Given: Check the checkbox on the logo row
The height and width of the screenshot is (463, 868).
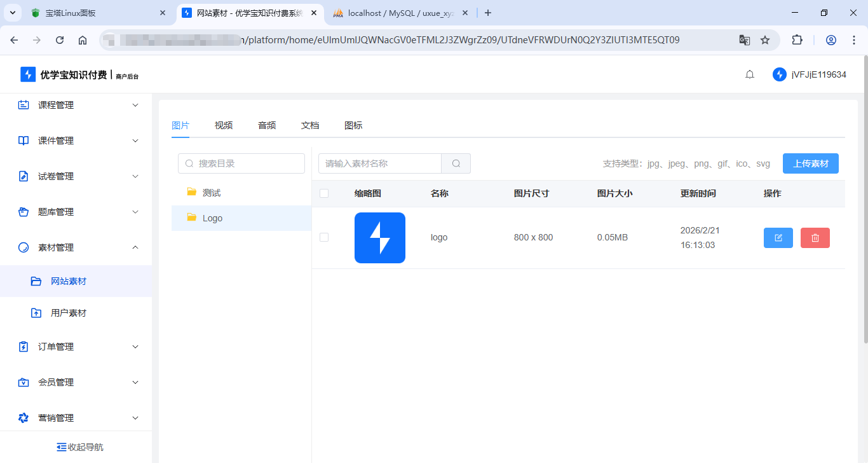Looking at the screenshot, I should point(324,237).
